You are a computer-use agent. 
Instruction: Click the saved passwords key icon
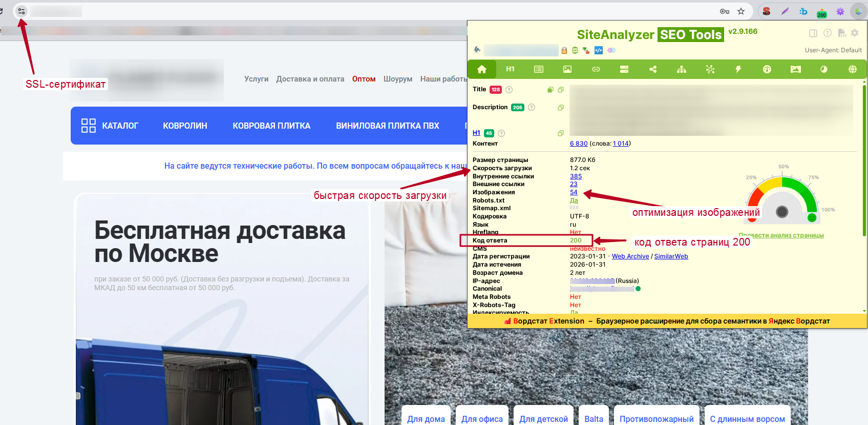[724, 11]
